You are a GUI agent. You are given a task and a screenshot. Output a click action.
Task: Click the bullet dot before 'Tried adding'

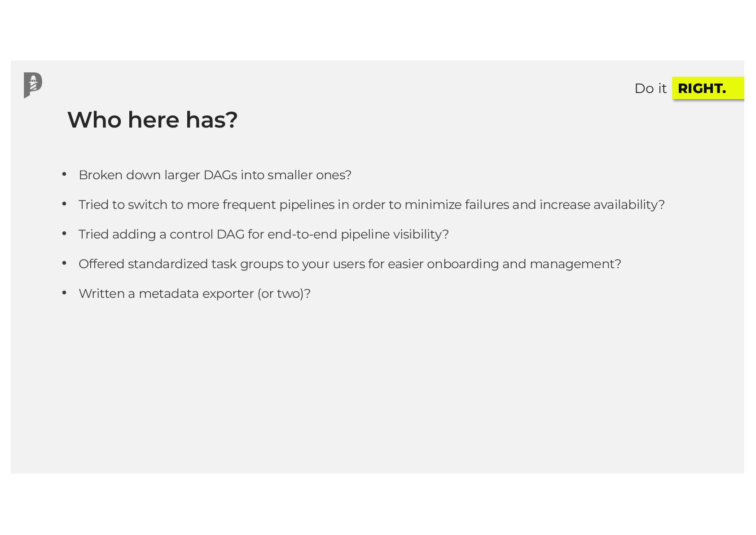click(64, 234)
